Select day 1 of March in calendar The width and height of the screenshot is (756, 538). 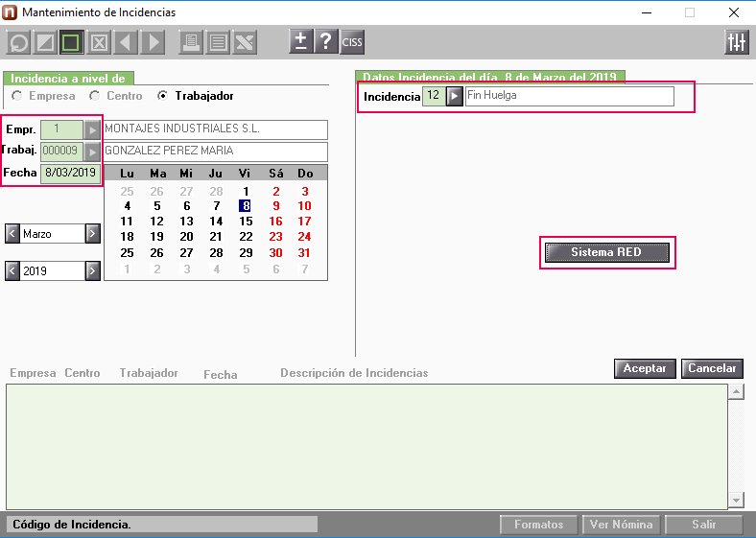click(246, 192)
